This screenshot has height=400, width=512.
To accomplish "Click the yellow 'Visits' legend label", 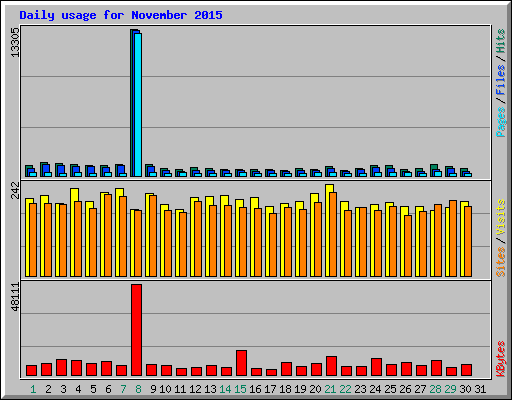I will pos(500,218).
